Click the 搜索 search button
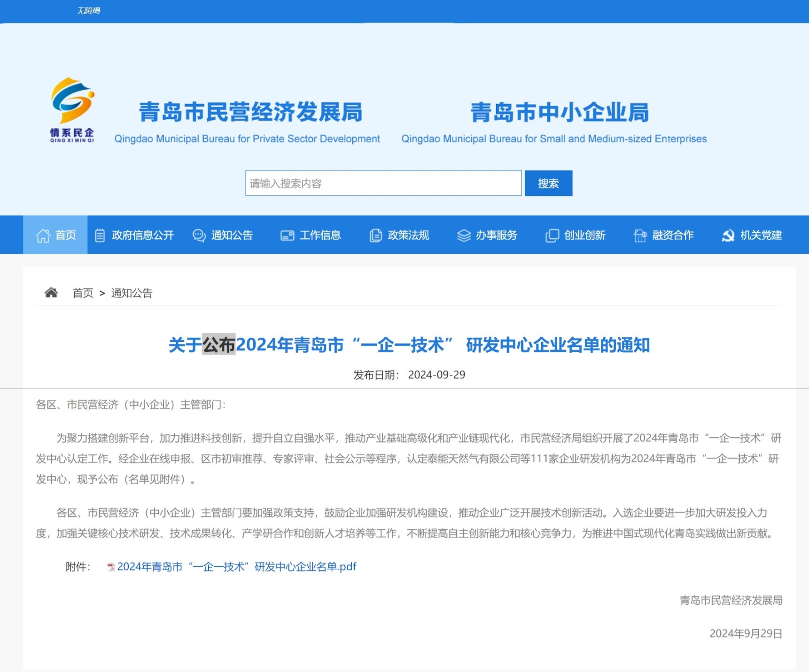The height and width of the screenshot is (672, 809). click(548, 183)
